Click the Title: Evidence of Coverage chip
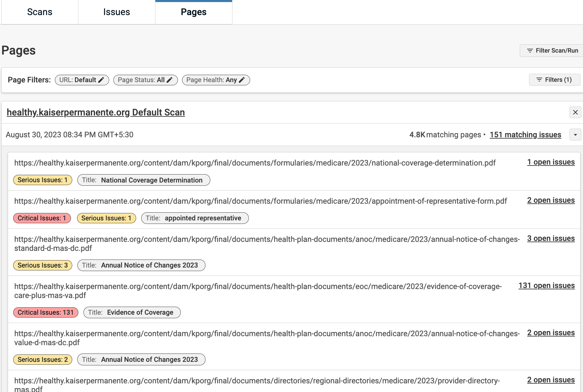The height and width of the screenshot is (392, 583). coord(132,312)
